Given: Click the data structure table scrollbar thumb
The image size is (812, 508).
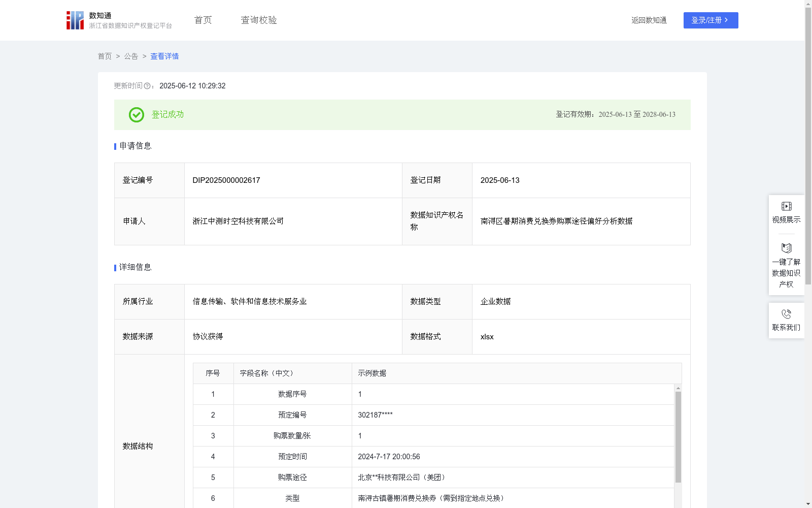Looking at the screenshot, I should (678, 437).
